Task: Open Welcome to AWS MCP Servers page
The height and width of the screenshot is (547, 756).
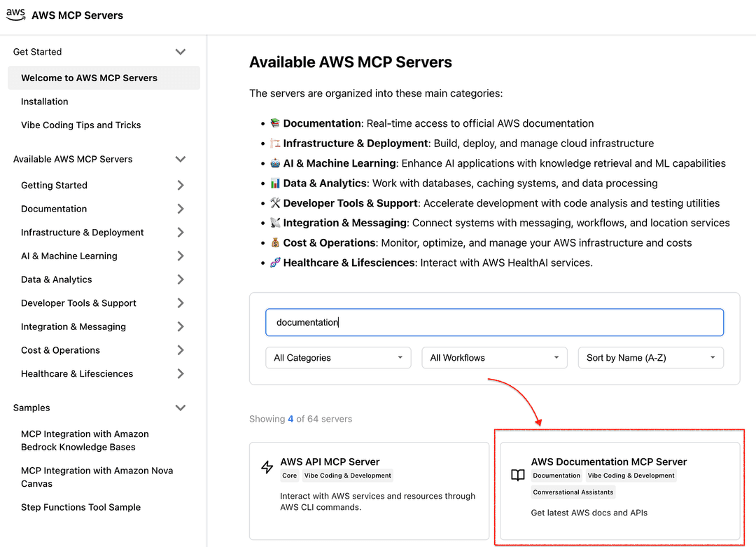Action: tap(104, 78)
